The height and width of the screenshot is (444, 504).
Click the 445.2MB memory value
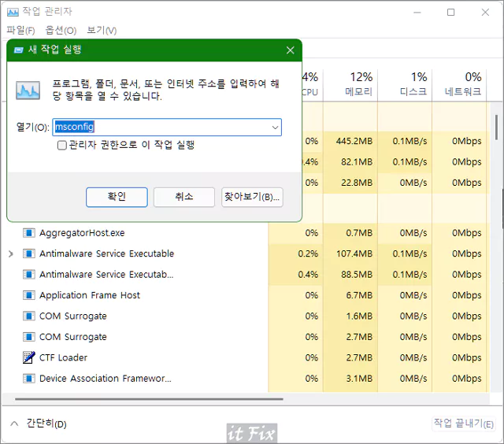coord(354,141)
